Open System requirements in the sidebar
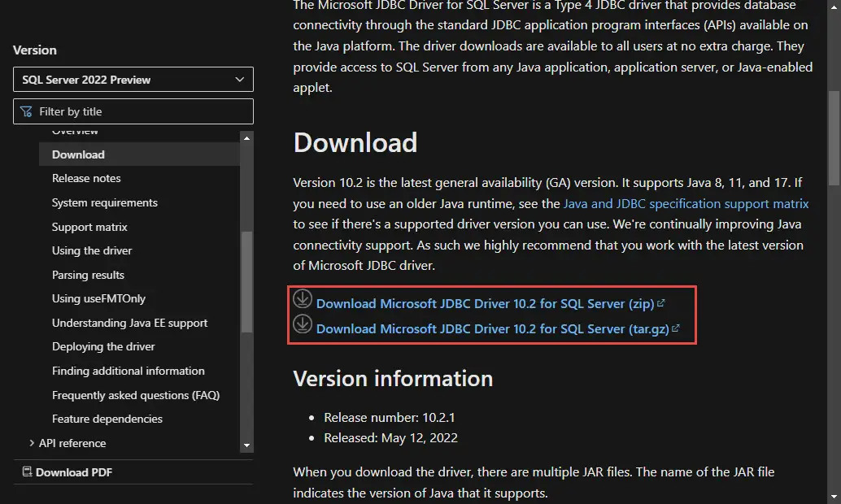This screenshot has height=504, width=841. [105, 202]
